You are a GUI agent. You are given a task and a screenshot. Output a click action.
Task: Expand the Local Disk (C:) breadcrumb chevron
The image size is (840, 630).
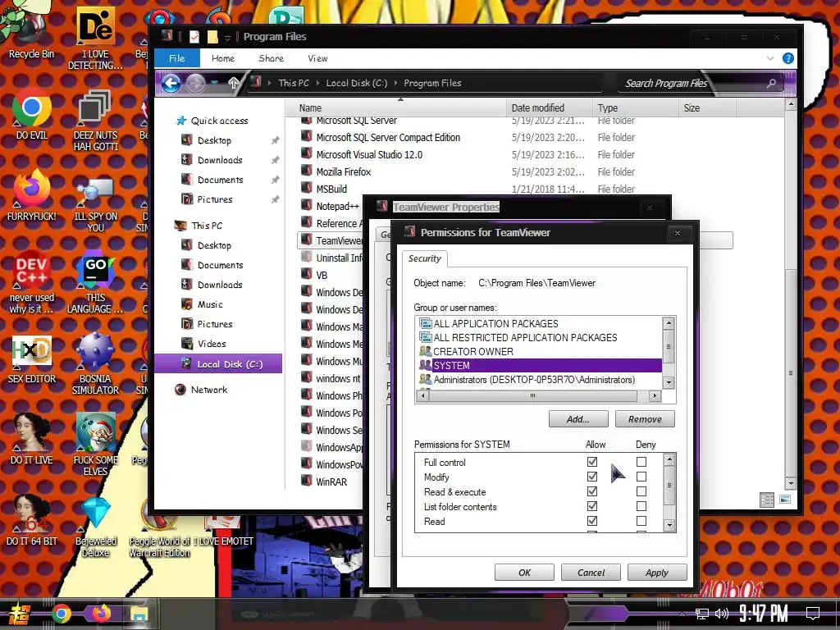click(395, 83)
